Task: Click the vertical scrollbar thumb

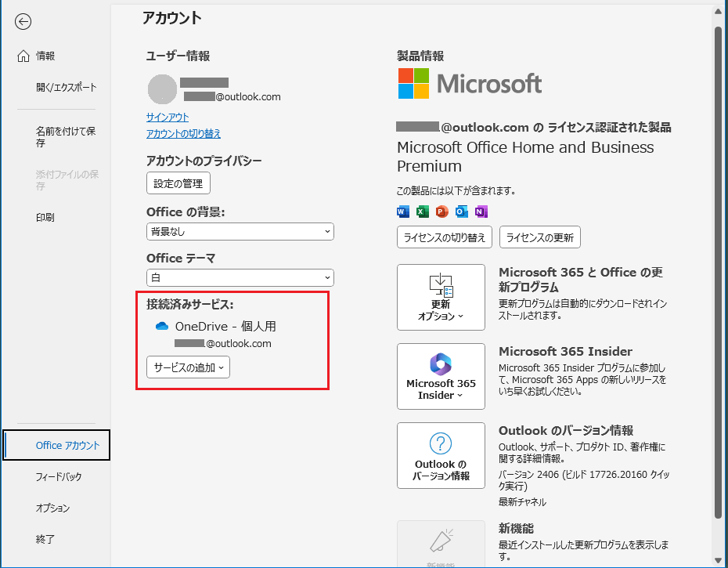Action: click(x=719, y=272)
